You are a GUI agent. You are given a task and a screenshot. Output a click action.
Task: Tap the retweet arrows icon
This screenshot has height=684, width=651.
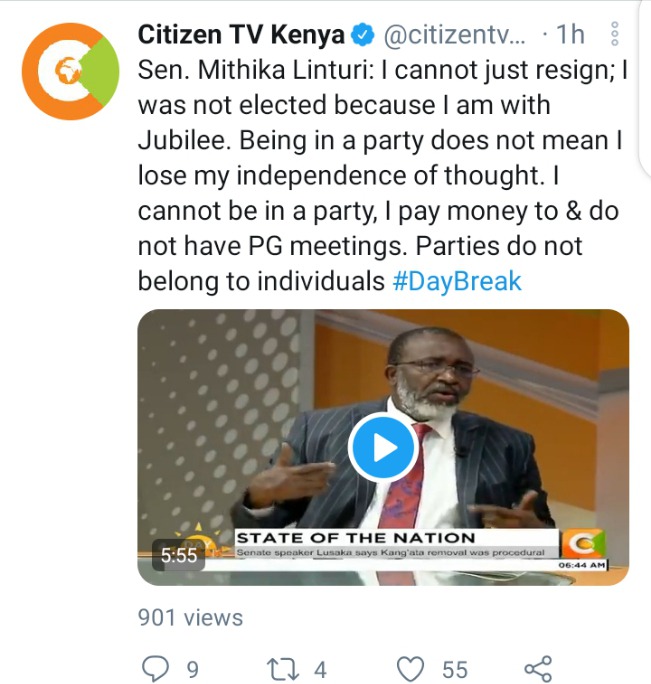(283, 669)
